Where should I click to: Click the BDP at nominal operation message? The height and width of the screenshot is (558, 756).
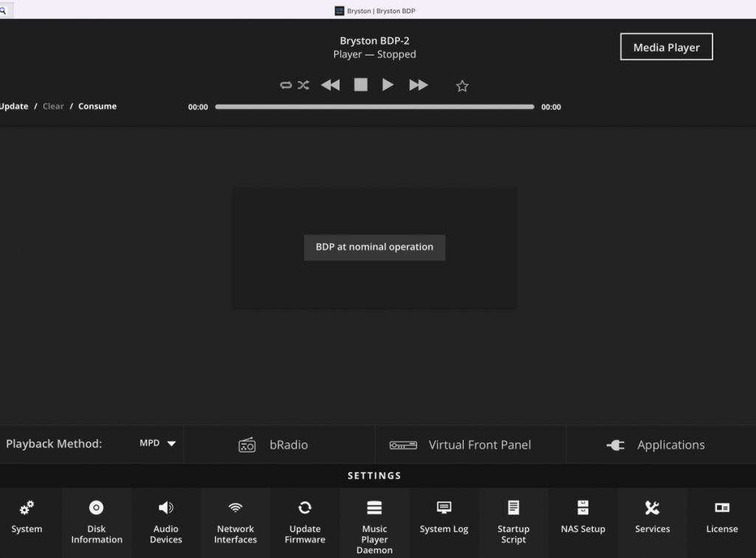[374, 247]
